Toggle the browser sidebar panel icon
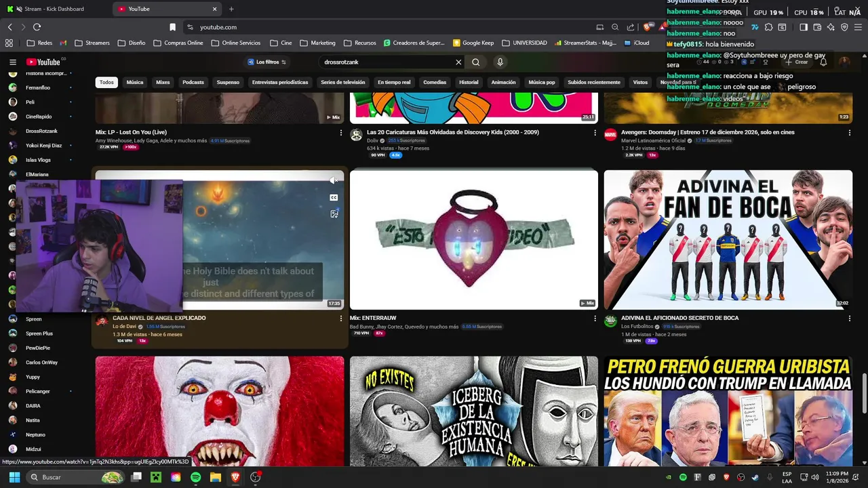The image size is (868, 488). tap(804, 27)
